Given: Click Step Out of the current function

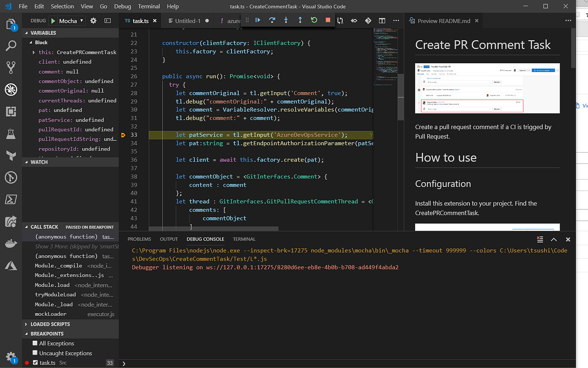Looking at the screenshot, I should coord(300,20).
